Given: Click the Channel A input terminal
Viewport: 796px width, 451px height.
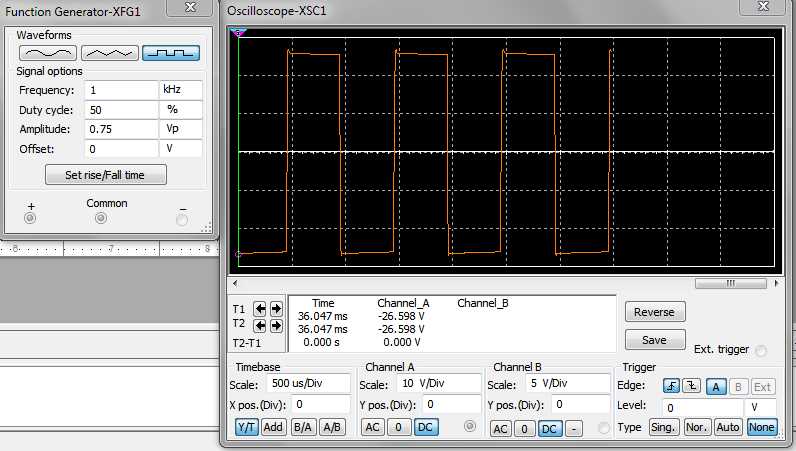Looking at the screenshot, I should [470, 426].
